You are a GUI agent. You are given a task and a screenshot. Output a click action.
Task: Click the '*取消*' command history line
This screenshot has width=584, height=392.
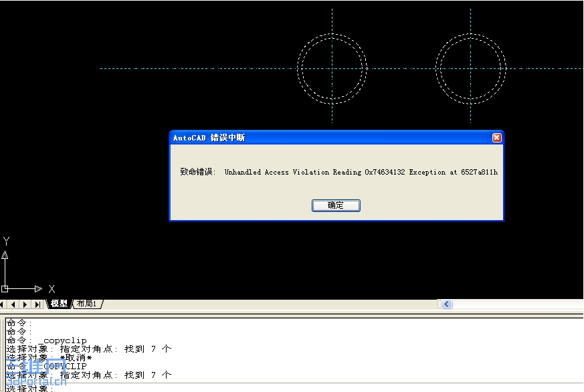49,357
